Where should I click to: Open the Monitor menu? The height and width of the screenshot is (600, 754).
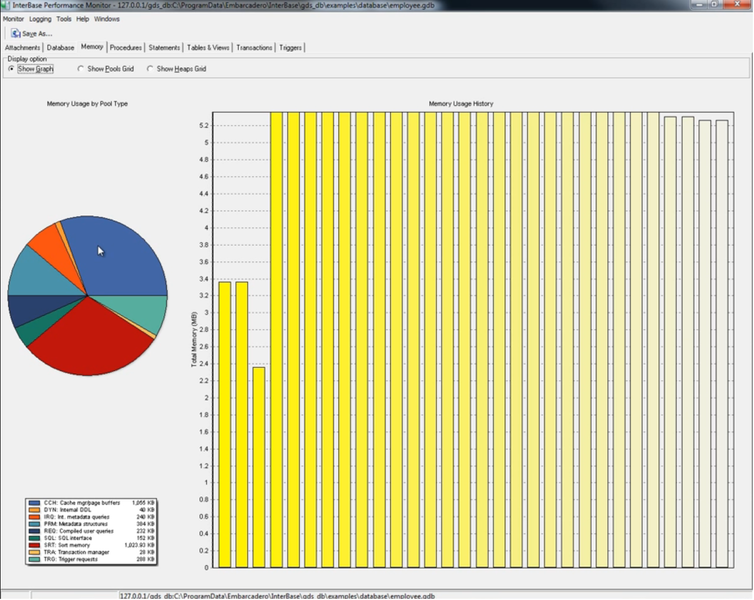(13, 19)
